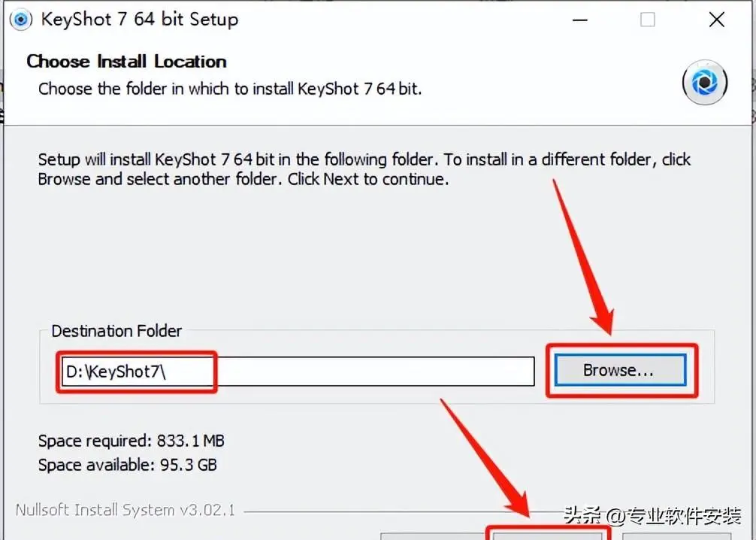Click the red arrow pointing at the Next button
The image size is (756, 540).
point(485,459)
